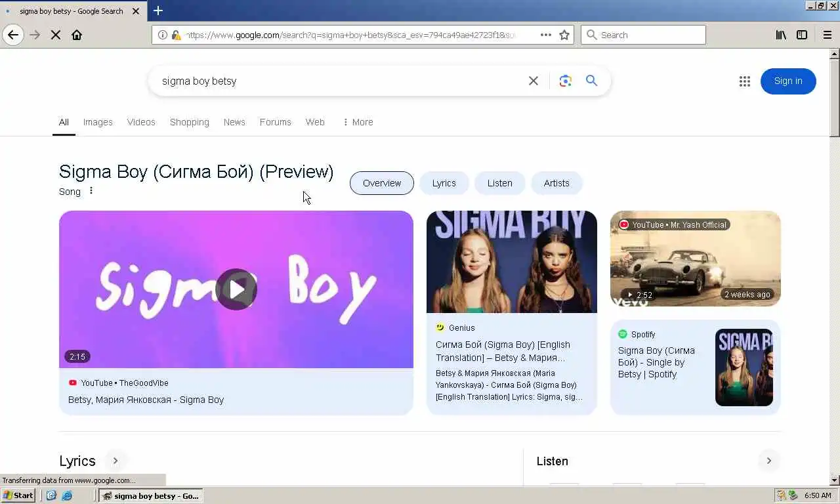Click the Spotify album cover thumbnail

tap(744, 367)
